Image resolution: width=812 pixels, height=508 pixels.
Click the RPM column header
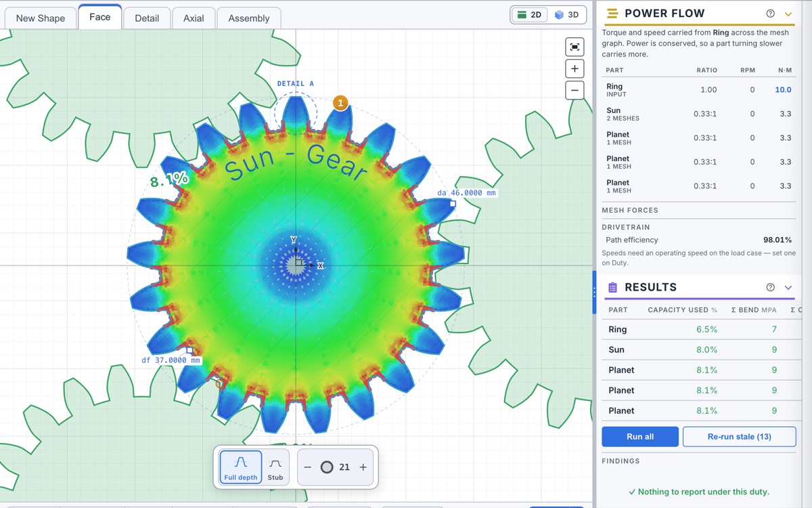(x=747, y=70)
